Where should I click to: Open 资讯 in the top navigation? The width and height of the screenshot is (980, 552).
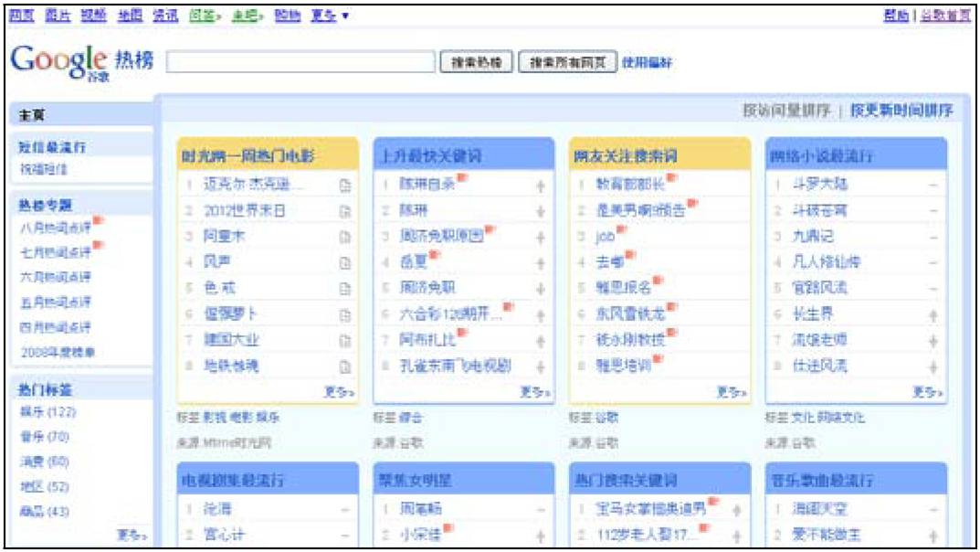pyautogui.click(x=165, y=15)
